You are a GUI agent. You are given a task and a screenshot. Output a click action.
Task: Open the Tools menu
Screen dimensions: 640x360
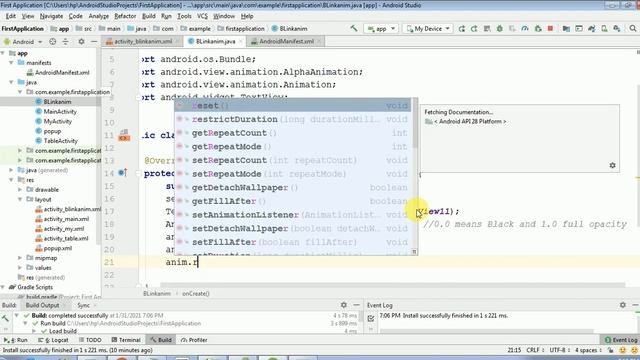click(x=184, y=16)
